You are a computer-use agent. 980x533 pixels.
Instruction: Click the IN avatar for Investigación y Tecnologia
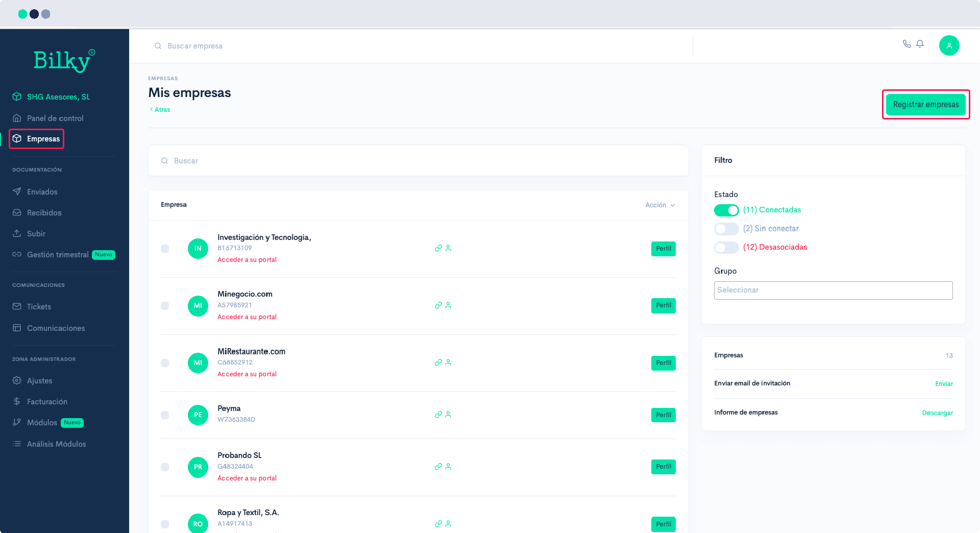pyautogui.click(x=198, y=249)
